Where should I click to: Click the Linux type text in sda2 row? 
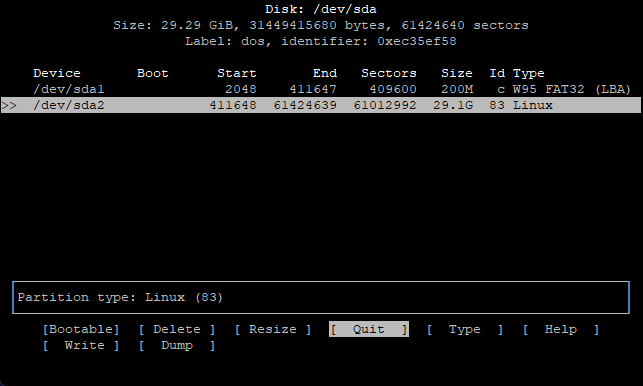coord(533,105)
